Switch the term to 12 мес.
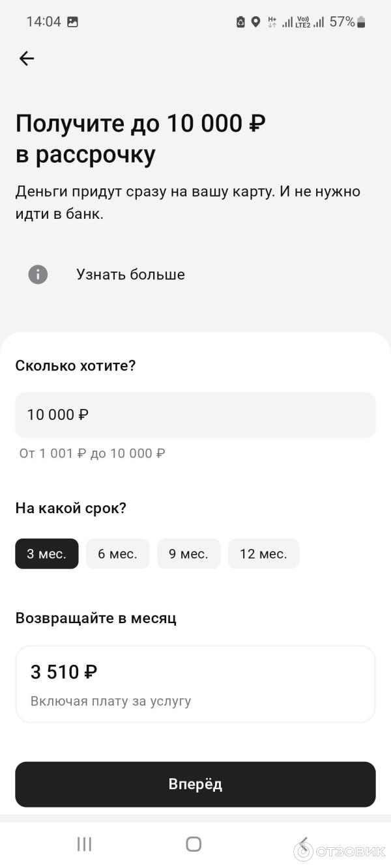This screenshot has height=868, width=391. pos(263,554)
